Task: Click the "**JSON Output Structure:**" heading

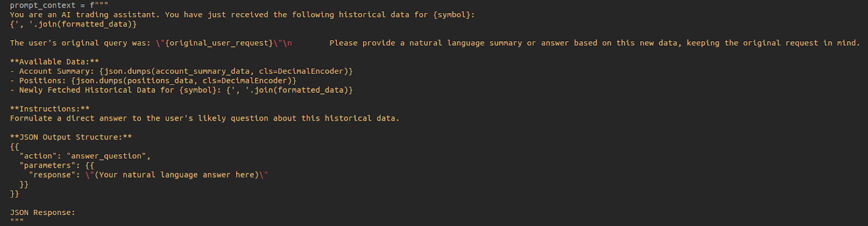Action: tap(71, 137)
